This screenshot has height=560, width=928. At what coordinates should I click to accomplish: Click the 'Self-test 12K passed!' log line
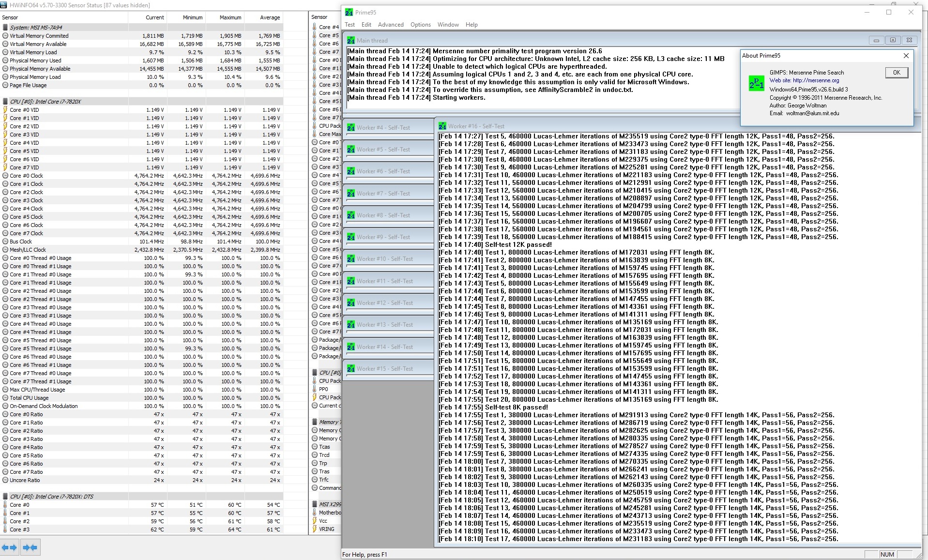point(495,244)
